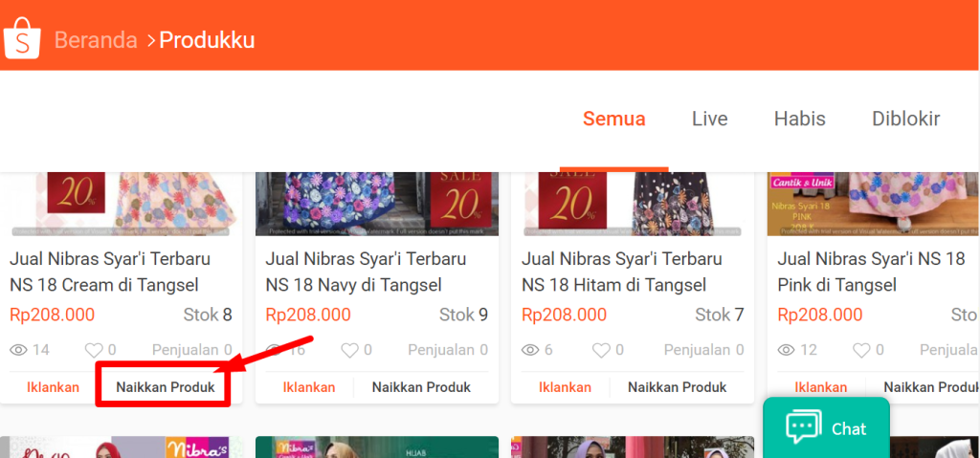Click Penjualan 0 on NS 18 Cream
This screenshot has height=458, width=980.
pos(191,350)
